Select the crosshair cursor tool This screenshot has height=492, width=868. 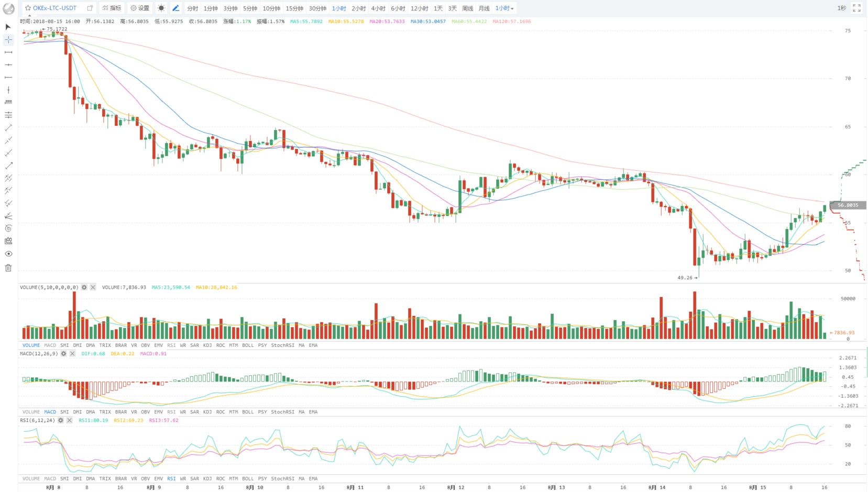click(x=8, y=40)
